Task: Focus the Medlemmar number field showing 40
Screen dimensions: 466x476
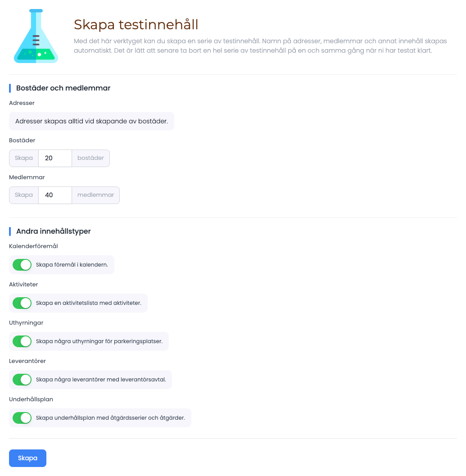Action: [x=55, y=195]
